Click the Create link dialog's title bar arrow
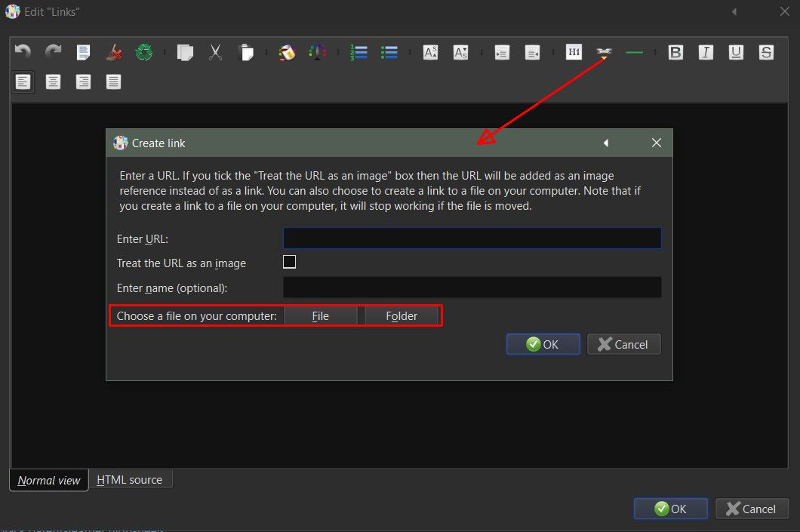The height and width of the screenshot is (532, 800). click(x=606, y=143)
